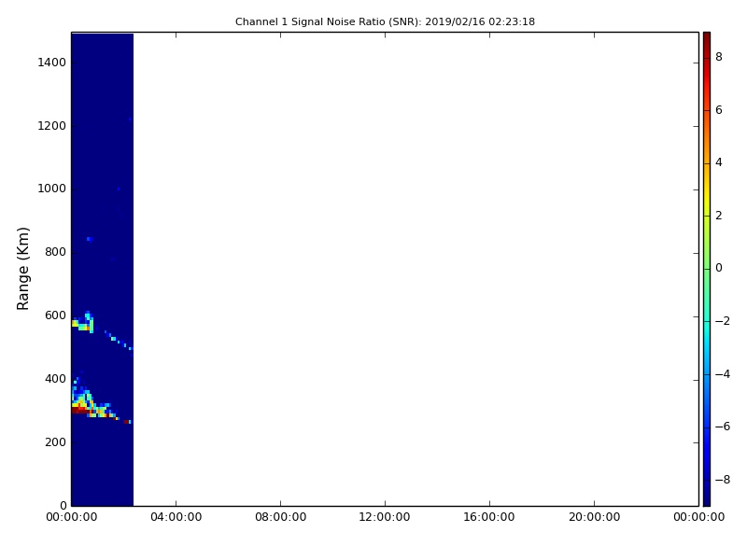This screenshot has height=560, width=747.
Task: Click the 12:00:00 time axis label
Action: point(385,517)
